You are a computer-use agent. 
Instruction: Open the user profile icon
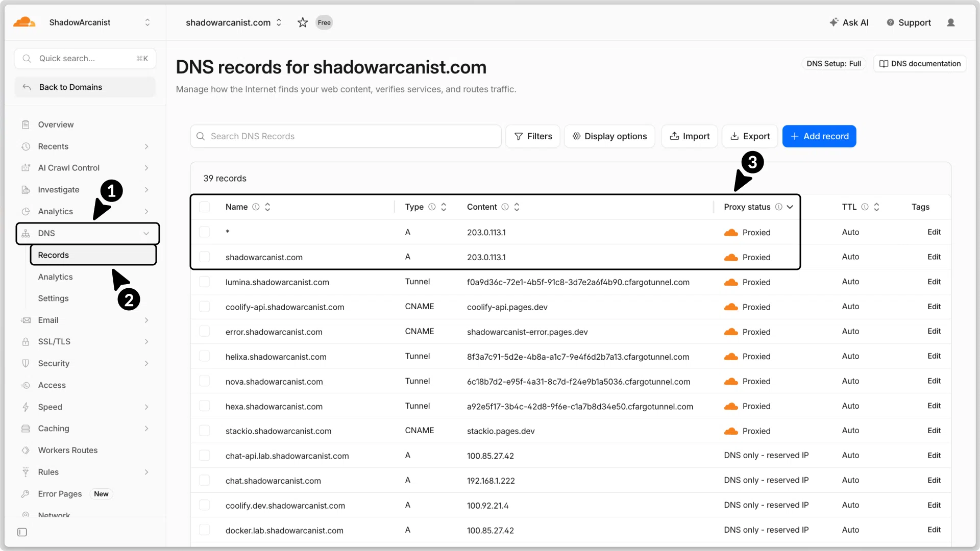tap(951, 22)
